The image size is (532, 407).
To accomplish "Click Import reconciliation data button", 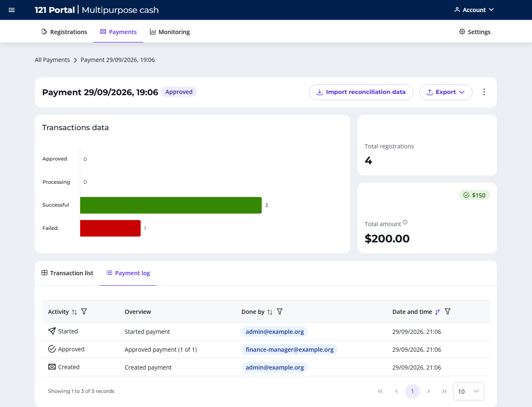I will tap(361, 92).
